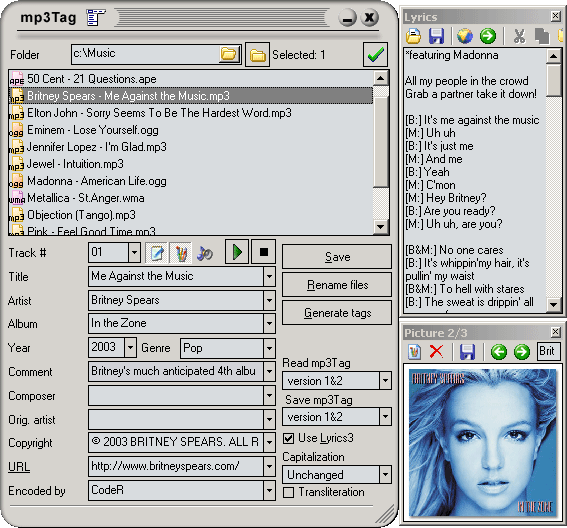This screenshot has height=528, width=567.
Task: Click the music notes icon
Action: point(205,253)
